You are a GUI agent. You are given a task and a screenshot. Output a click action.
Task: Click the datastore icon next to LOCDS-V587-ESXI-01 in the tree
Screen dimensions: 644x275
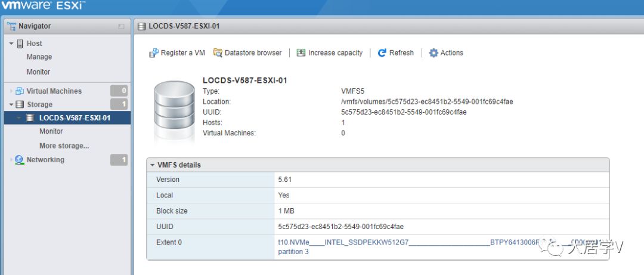(x=30, y=118)
